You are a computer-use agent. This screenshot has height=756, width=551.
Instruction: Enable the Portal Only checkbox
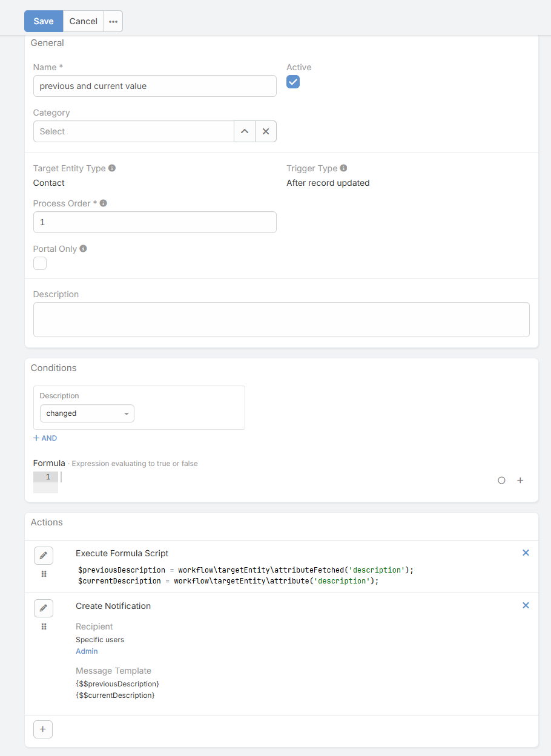click(x=40, y=263)
